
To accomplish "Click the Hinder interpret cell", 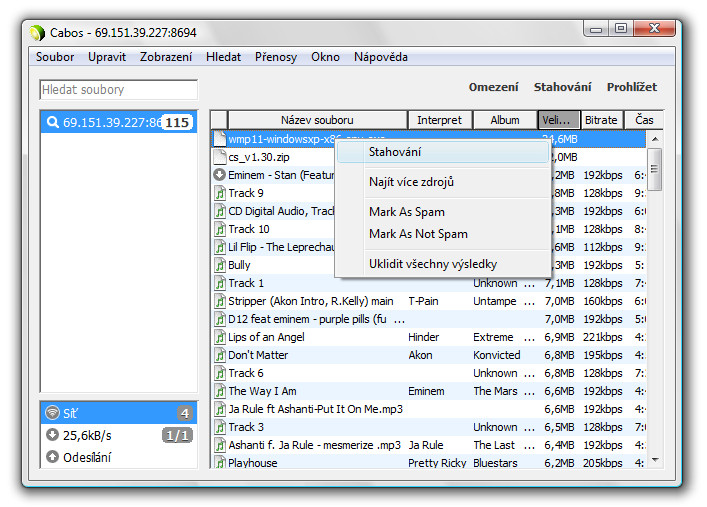I will (x=423, y=337).
